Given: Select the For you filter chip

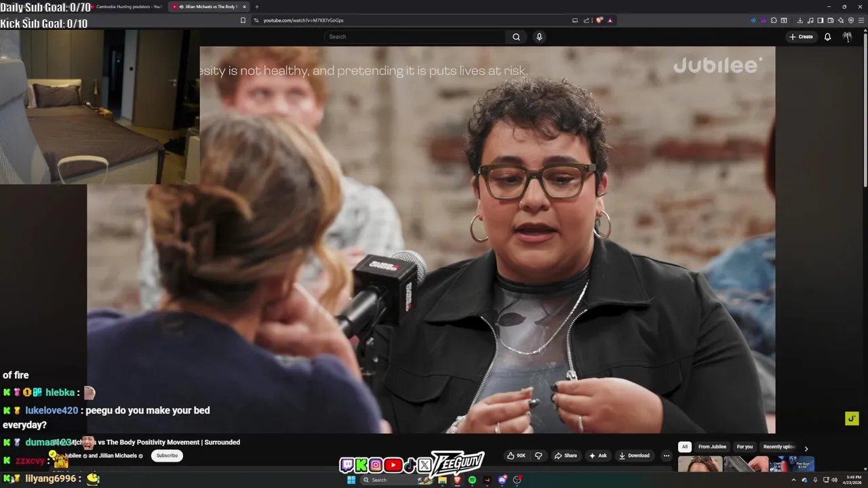Looking at the screenshot, I should point(745,447).
